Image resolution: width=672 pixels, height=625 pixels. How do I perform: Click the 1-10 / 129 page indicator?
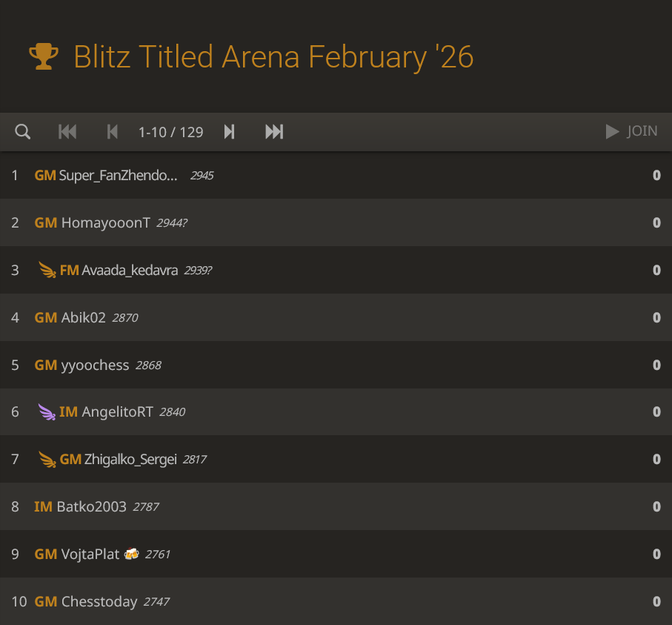pyautogui.click(x=170, y=132)
